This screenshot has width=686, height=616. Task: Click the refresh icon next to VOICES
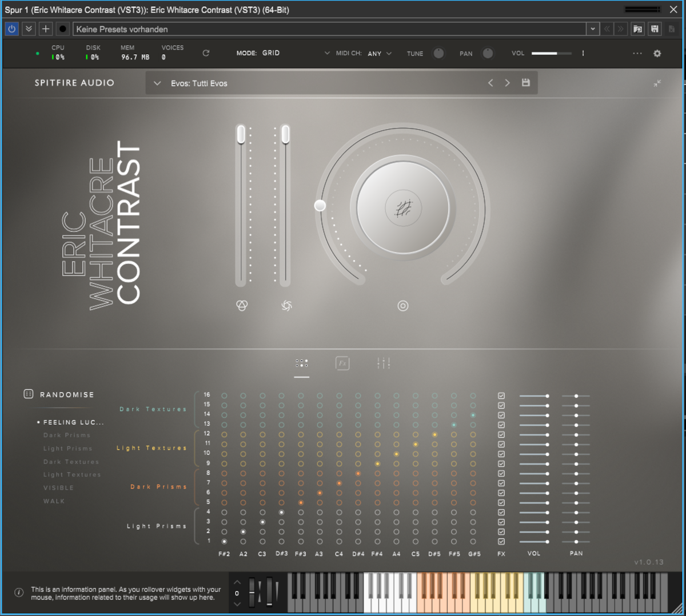206,53
